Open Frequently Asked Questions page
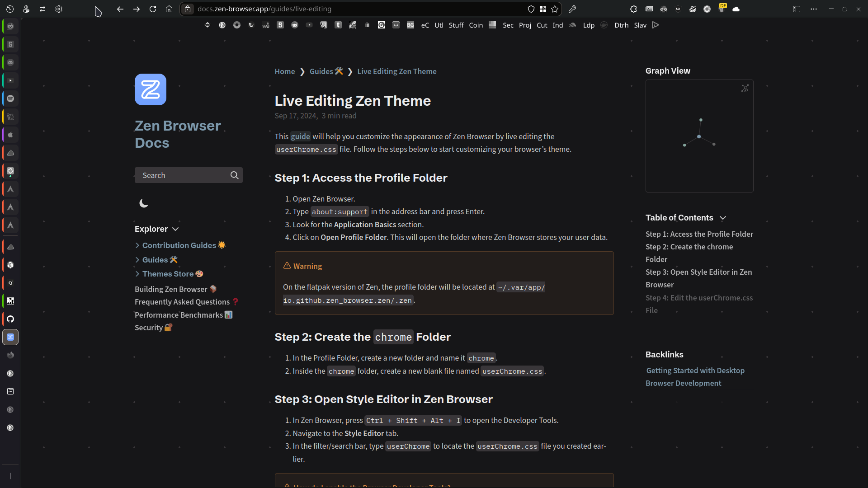 187,302
